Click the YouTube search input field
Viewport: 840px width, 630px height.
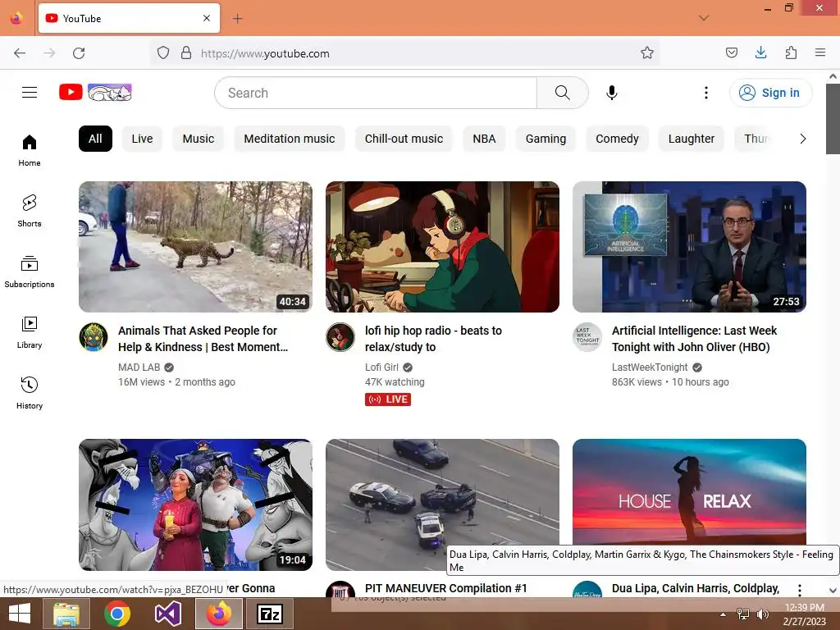pos(376,93)
